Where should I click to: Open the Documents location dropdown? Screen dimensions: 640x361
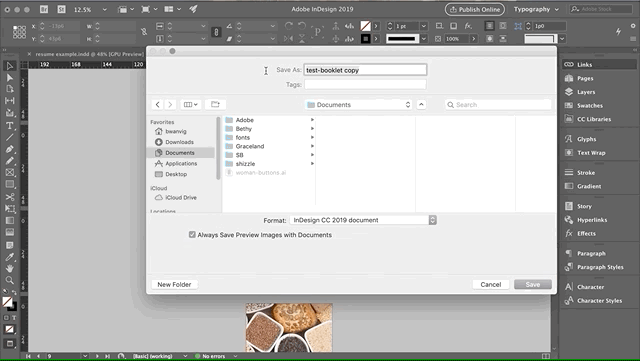358,105
